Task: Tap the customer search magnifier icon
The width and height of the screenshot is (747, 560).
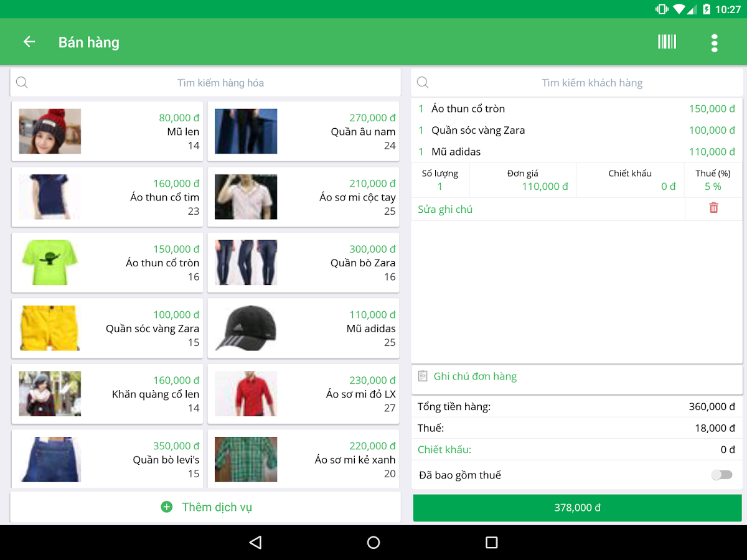Action: (x=423, y=83)
